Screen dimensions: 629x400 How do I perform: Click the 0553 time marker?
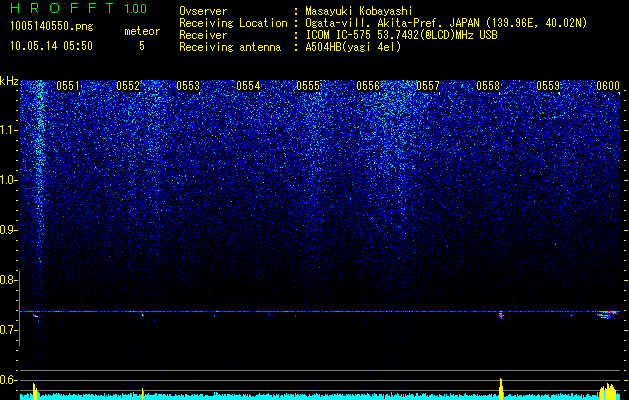pyautogui.click(x=188, y=86)
